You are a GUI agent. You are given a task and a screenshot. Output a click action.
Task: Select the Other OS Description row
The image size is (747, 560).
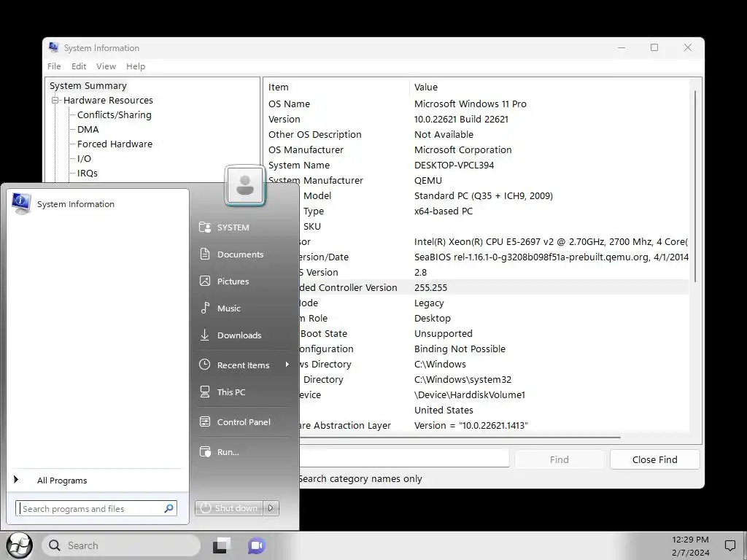[476, 134]
